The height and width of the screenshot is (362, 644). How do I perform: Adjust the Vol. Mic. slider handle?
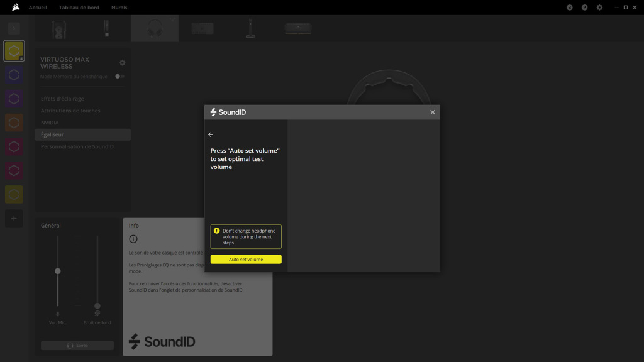tap(57, 271)
